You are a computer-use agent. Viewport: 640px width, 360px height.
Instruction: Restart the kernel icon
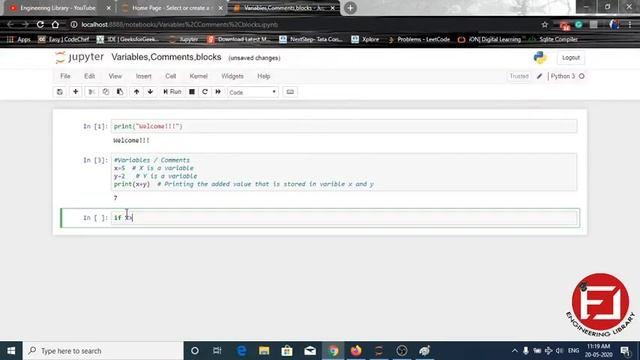(205, 92)
